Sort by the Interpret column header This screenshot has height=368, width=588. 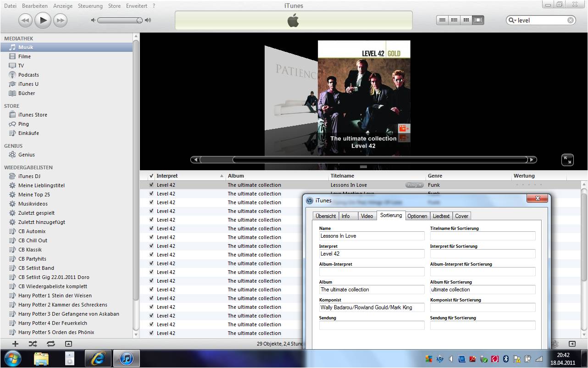(190, 176)
